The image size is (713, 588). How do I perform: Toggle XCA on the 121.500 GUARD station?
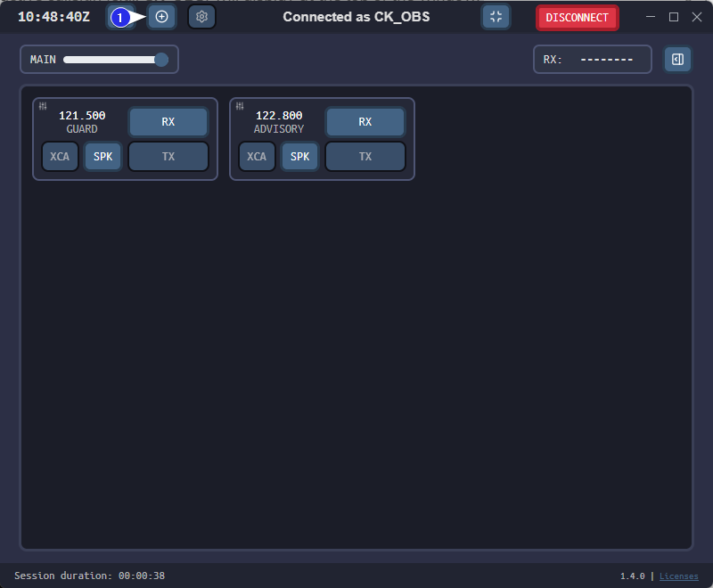60,156
